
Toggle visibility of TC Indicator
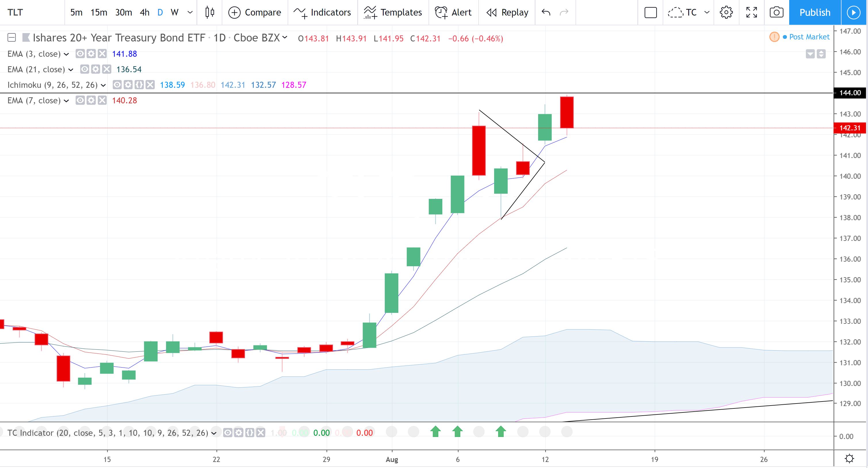(x=227, y=433)
